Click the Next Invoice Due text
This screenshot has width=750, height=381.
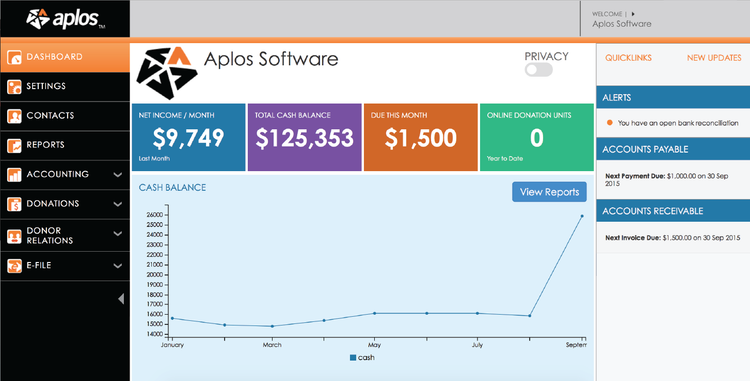pos(673,238)
